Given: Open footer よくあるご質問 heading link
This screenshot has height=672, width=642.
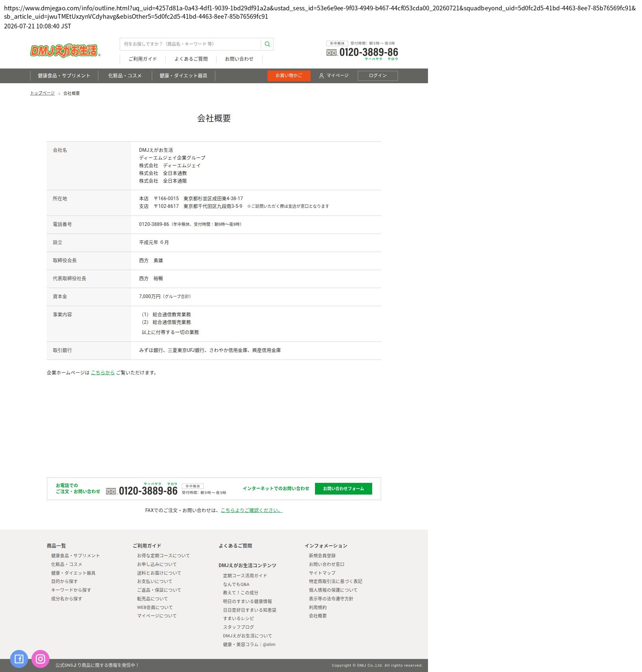Looking at the screenshot, I should tap(235, 545).
